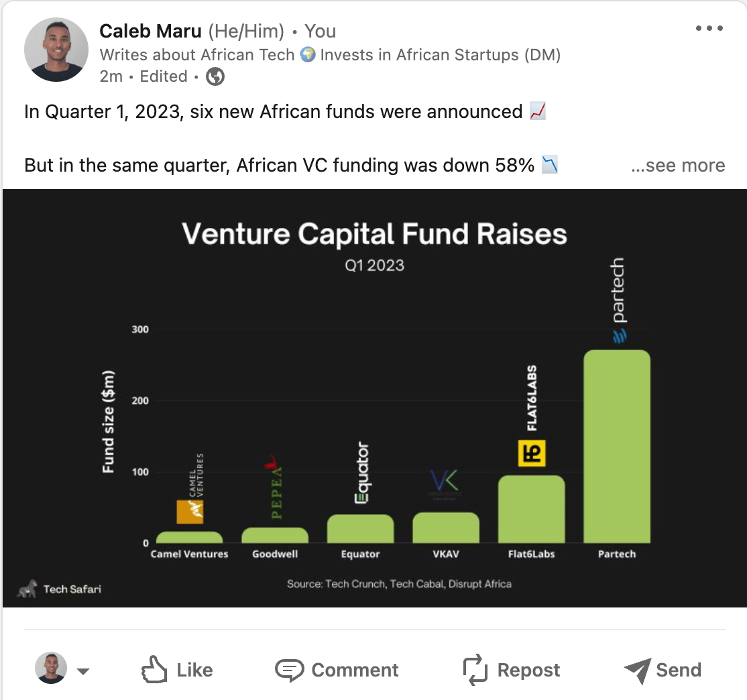Screen dimensions: 747x700
Task: Click the three-dot post options menu
Action: coord(709,29)
